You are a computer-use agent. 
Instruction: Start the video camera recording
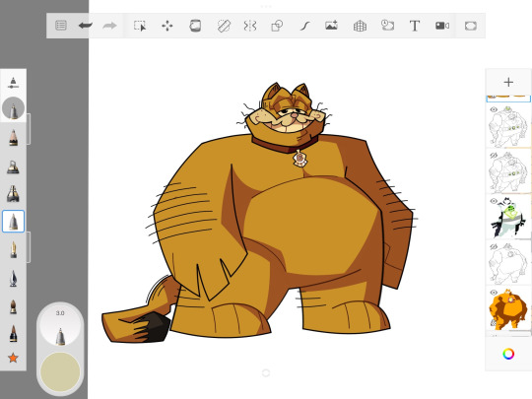point(442,26)
